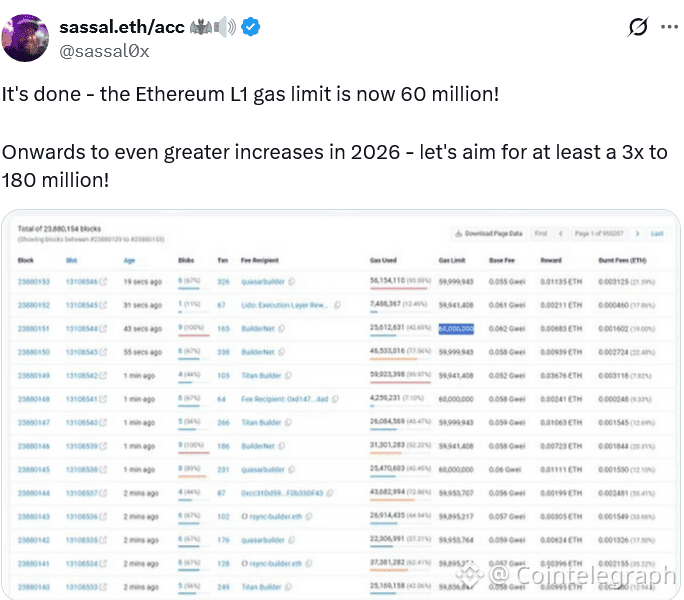Image resolution: width=684 pixels, height=600 pixels.
Task: Click the sassal.eth/acc display name
Action: [122, 27]
